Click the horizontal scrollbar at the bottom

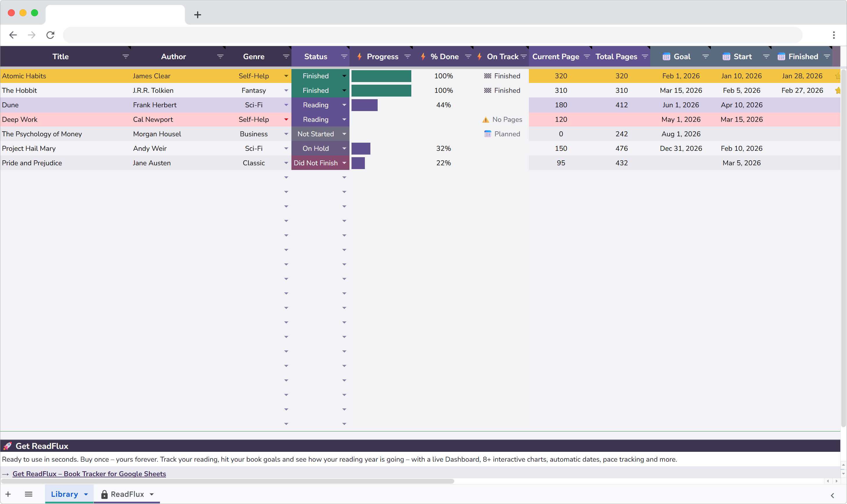point(228,481)
